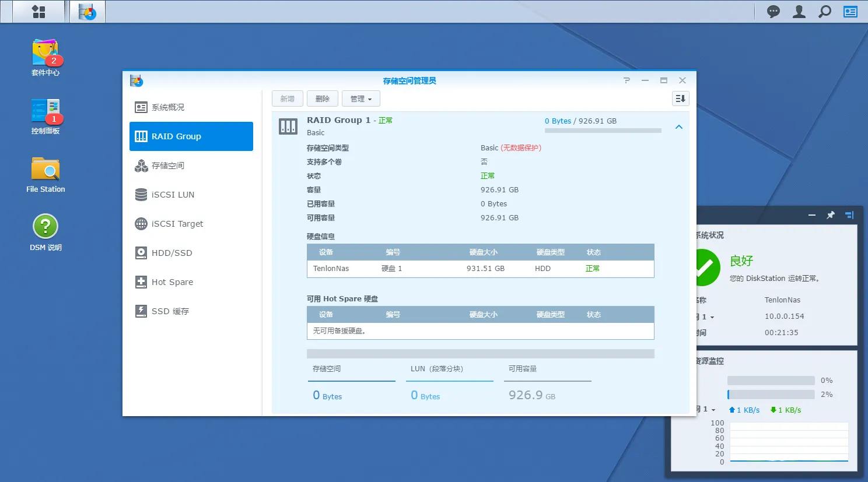Click the RAID Group 1 capacity bar
Screen dimensions: 868x482
tap(602, 131)
